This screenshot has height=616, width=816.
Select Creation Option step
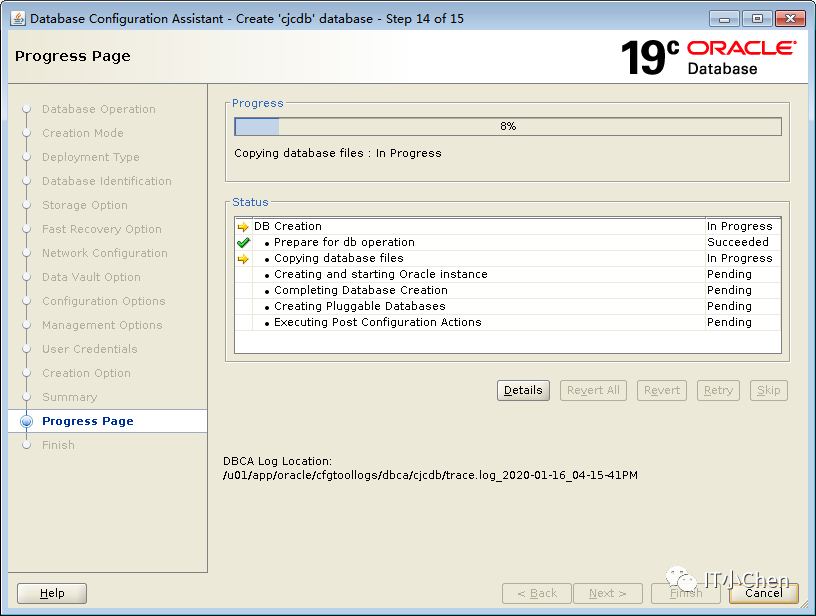pyautogui.click(x=86, y=373)
